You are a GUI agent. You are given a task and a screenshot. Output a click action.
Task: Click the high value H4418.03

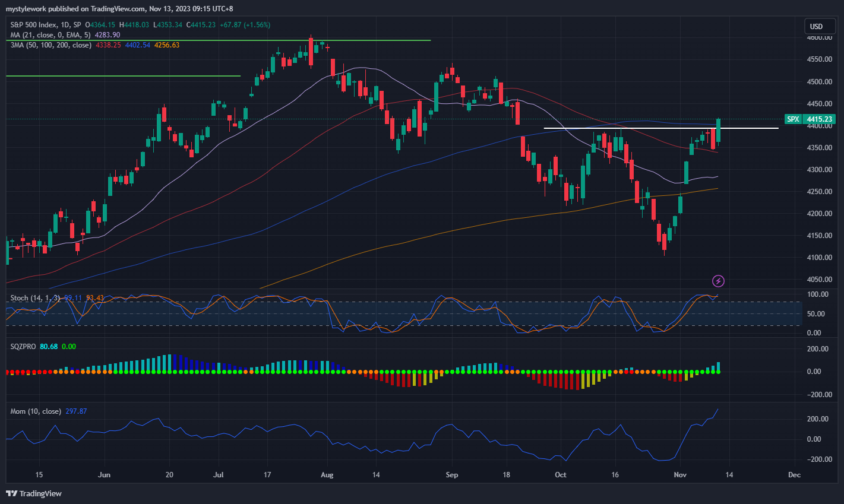pyautogui.click(x=134, y=25)
